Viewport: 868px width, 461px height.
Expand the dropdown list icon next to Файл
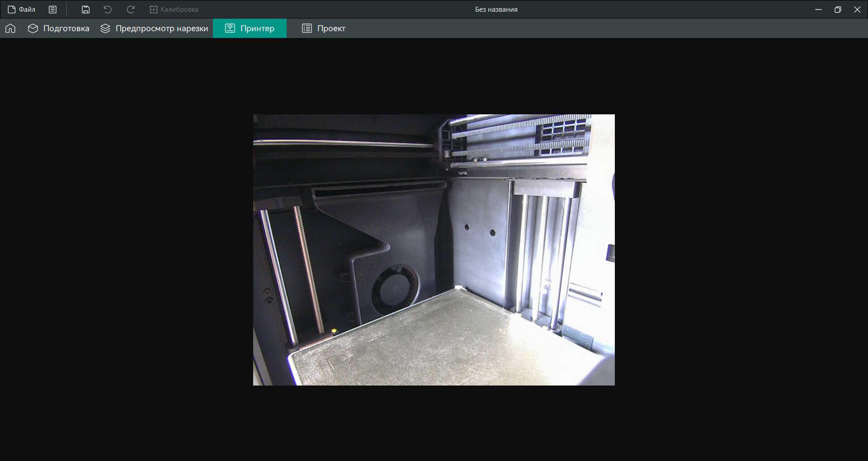coord(53,9)
